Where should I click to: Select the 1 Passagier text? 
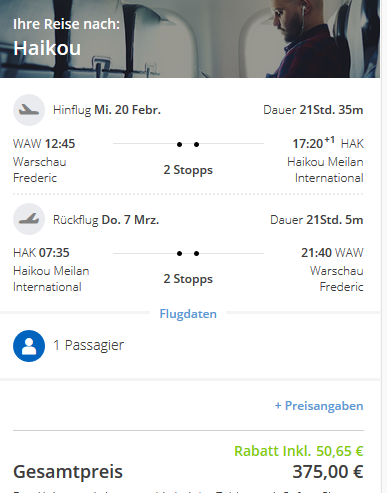(89, 345)
